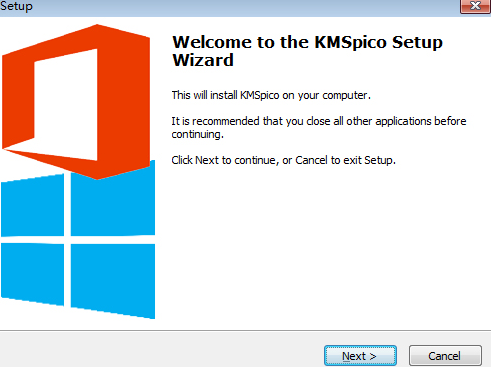Click the empty title bar area
Image resolution: width=491 pixels, height=367 pixels.
coord(247,7)
